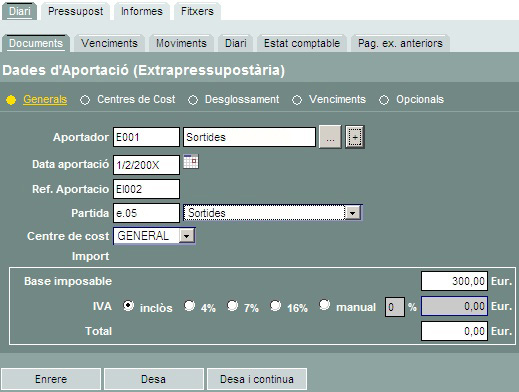Enable the manual IVA radio option
The height and width of the screenshot is (392, 519).
[324, 305]
